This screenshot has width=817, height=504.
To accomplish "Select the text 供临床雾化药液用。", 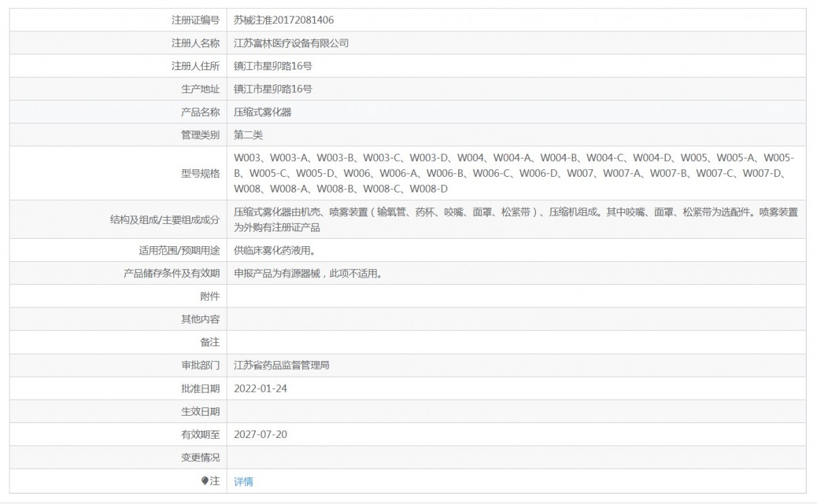I will [277, 251].
